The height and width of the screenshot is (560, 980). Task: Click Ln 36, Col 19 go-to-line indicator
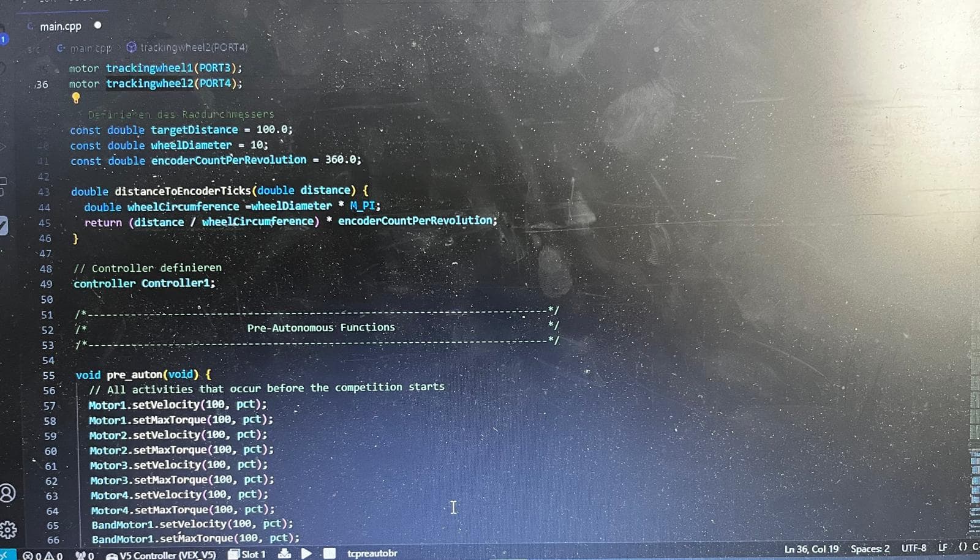pyautogui.click(x=811, y=549)
